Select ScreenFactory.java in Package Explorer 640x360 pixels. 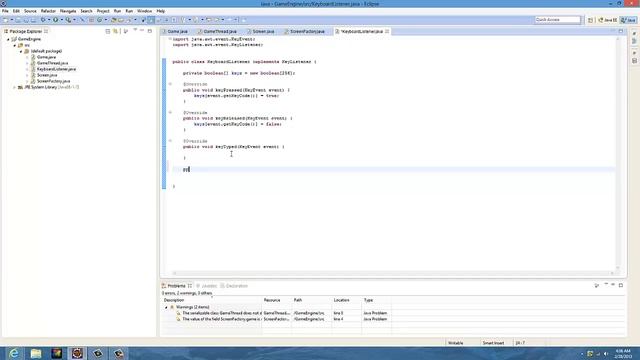[x=53, y=81]
